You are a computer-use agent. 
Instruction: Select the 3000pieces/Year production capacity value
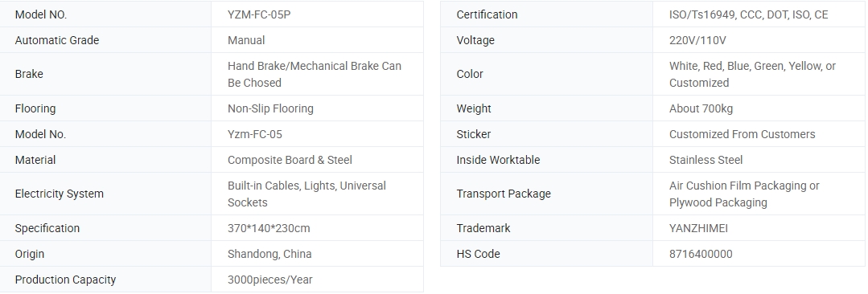coord(270,280)
